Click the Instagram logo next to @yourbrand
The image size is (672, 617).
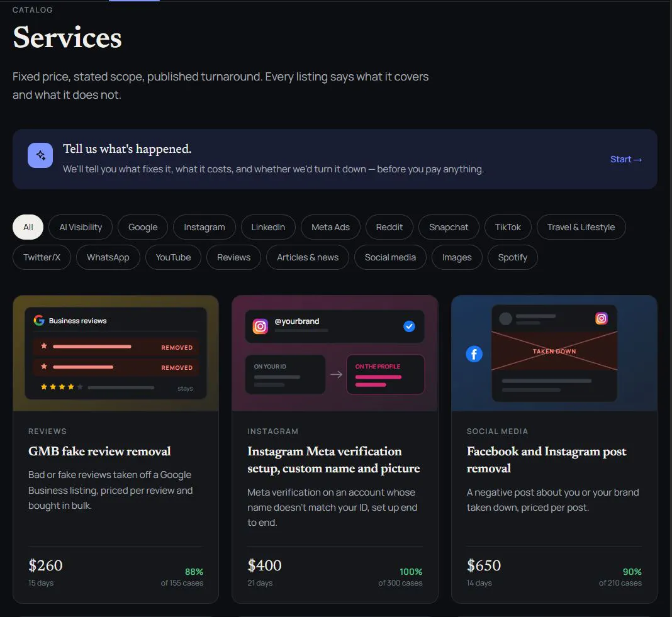260,326
